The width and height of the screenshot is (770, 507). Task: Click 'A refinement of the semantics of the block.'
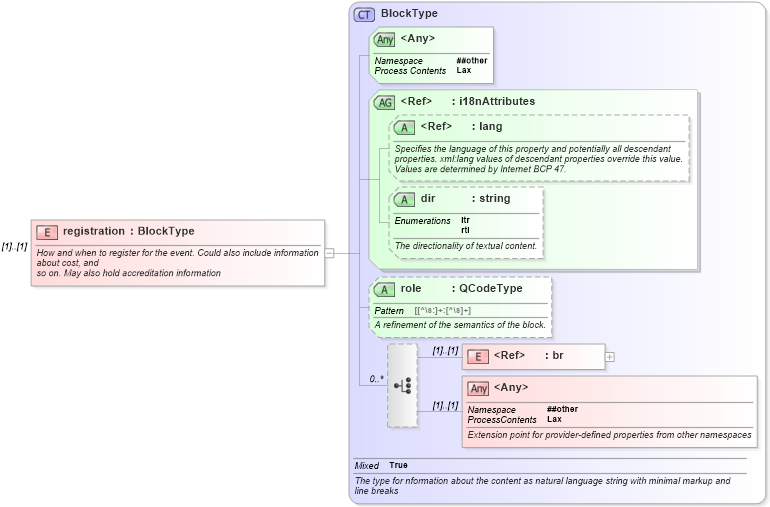point(460,325)
